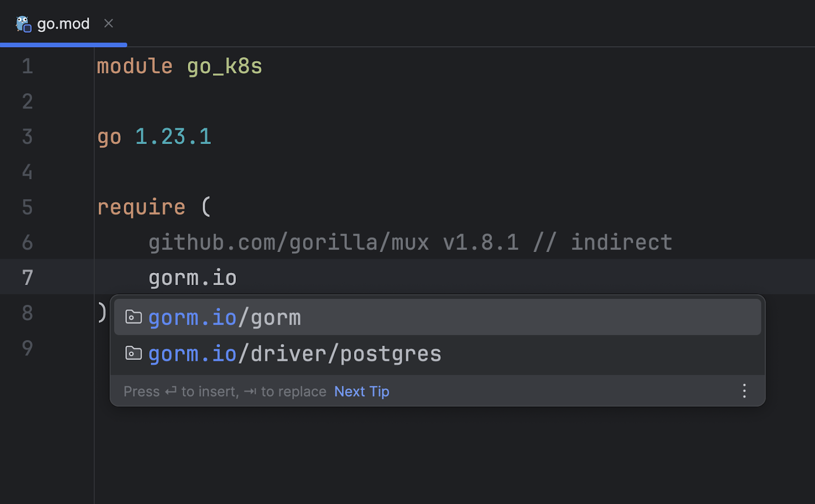
Task: Click the '// indirect' comment
Action: point(603,242)
